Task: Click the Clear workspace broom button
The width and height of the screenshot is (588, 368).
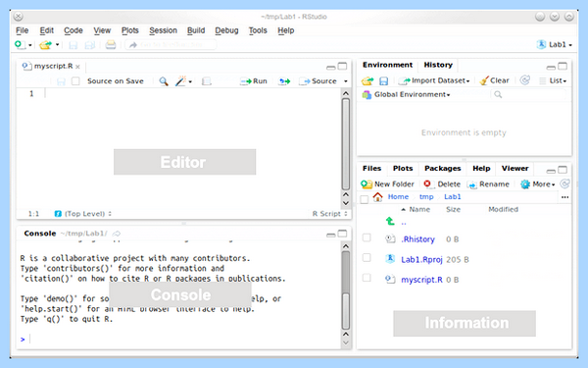Action: point(494,80)
